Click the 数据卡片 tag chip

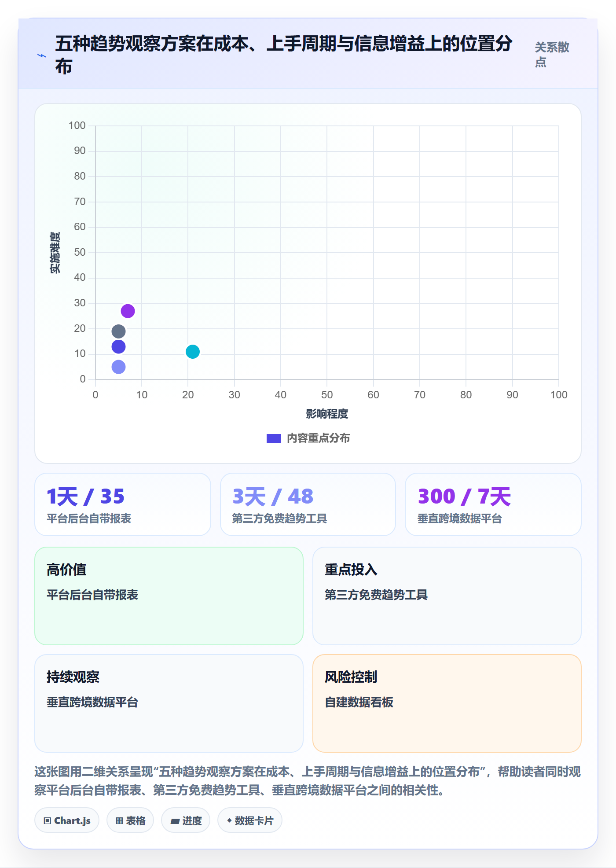tap(250, 820)
